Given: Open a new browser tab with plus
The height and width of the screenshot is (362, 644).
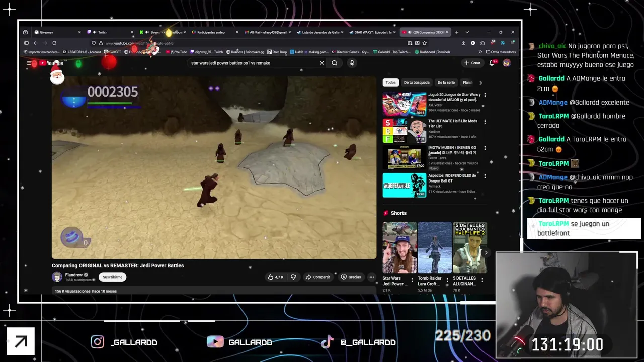Looking at the screenshot, I should 457,32.
